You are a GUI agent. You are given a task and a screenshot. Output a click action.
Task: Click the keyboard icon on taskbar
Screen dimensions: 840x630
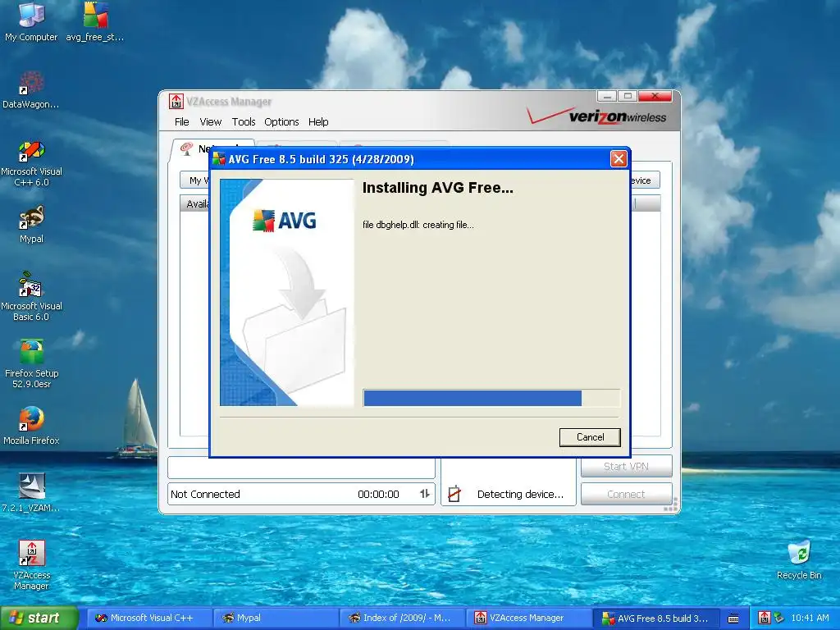point(733,619)
